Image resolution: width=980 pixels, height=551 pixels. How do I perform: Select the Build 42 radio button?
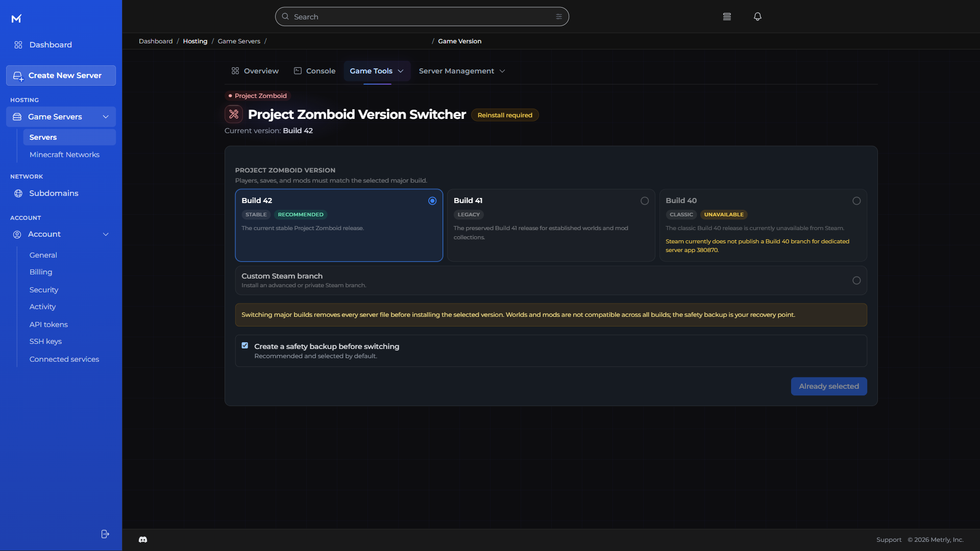tap(432, 201)
